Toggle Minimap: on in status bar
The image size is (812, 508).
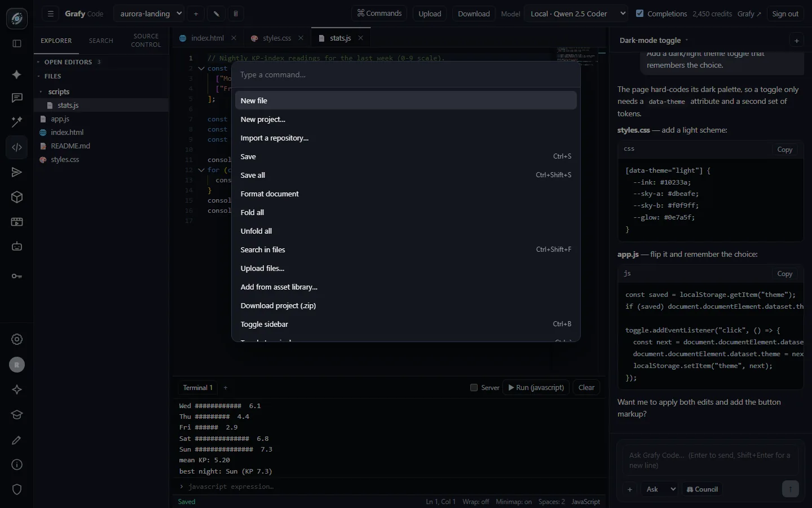pos(514,502)
